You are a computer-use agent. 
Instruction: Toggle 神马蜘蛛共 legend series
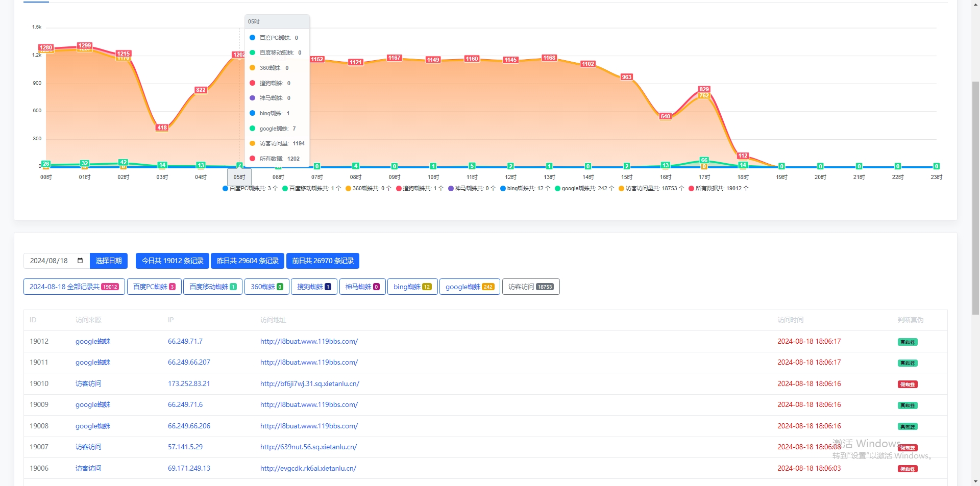(x=472, y=189)
